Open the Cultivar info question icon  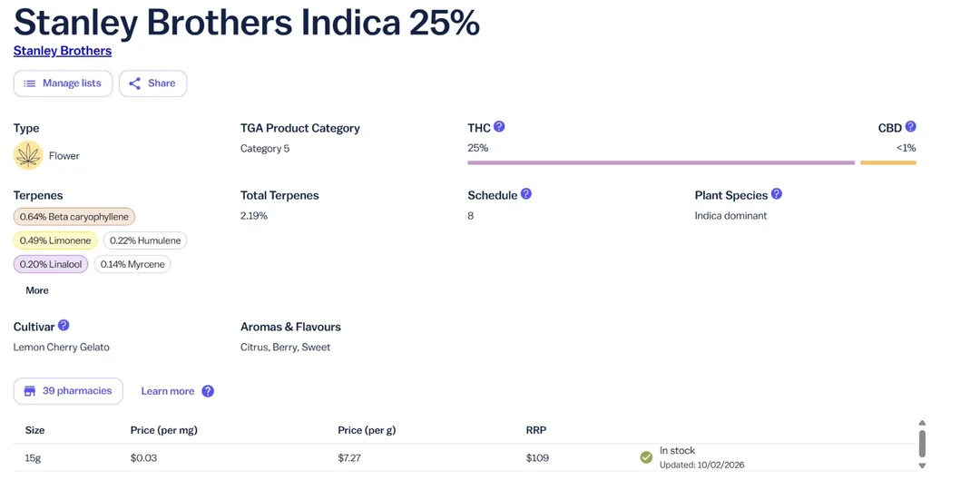point(64,325)
